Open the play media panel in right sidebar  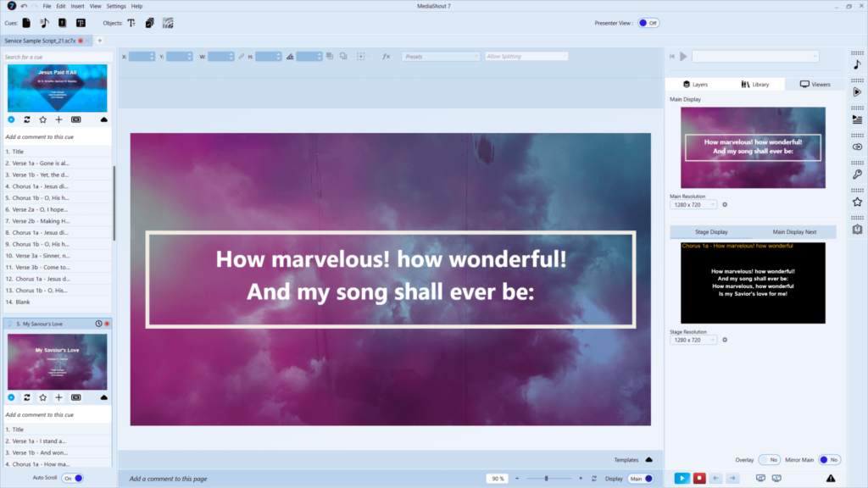pos(858,91)
